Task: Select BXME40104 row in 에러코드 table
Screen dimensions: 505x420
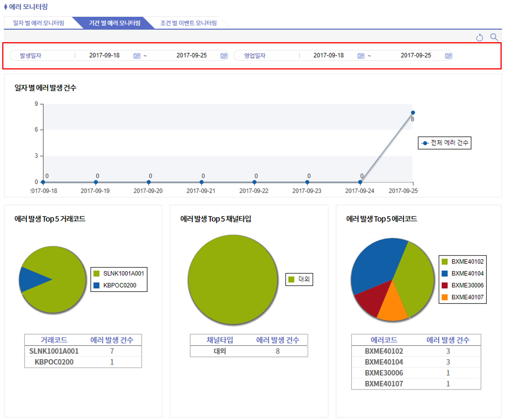Action: 416,362
